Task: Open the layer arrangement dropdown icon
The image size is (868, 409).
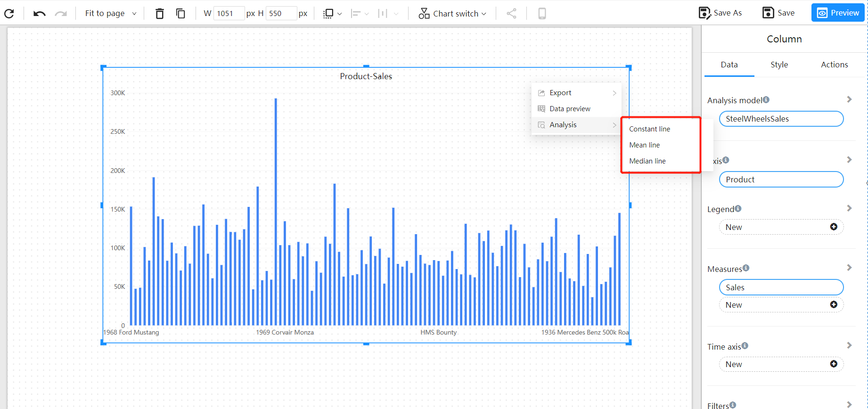Action: tap(332, 14)
